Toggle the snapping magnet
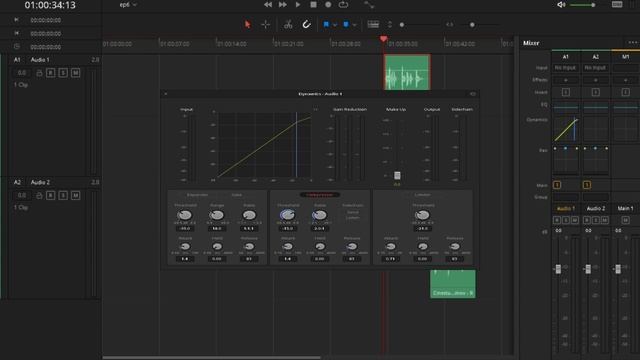Image resolution: width=640 pixels, height=360 pixels. pos(306,24)
